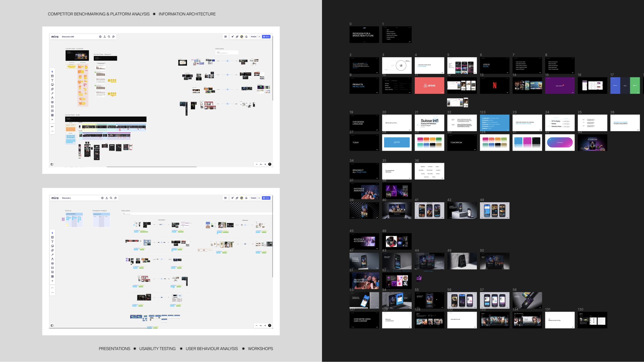Click Present in lower Discovery board

point(254,198)
